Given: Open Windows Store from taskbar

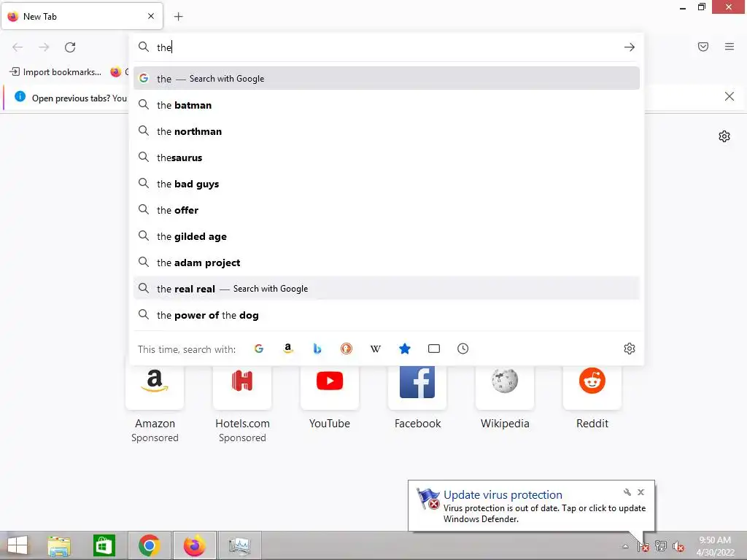Looking at the screenshot, I should 104,545.
